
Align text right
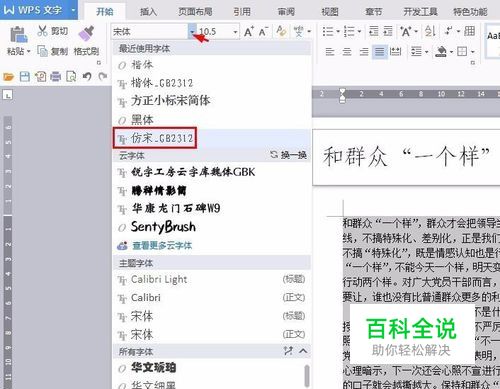(x=364, y=52)
